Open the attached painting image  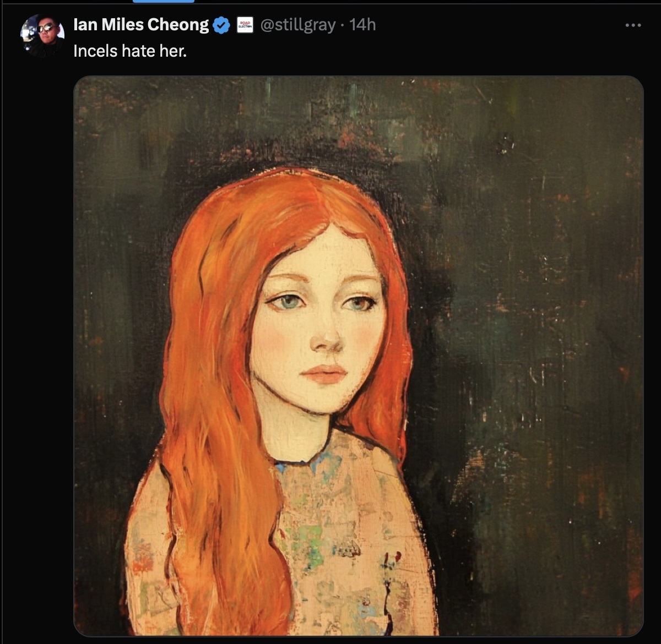pyautogui.click(x=359, y=356)
